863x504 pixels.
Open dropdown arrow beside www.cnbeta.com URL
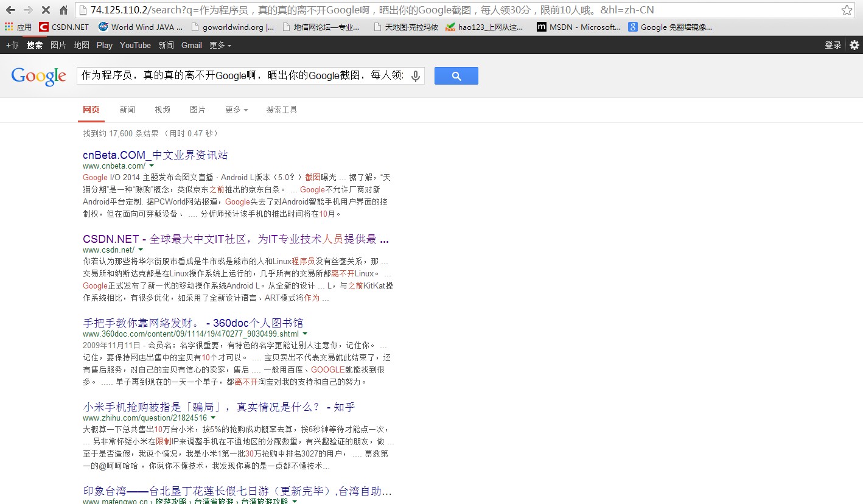click(152, 166)
